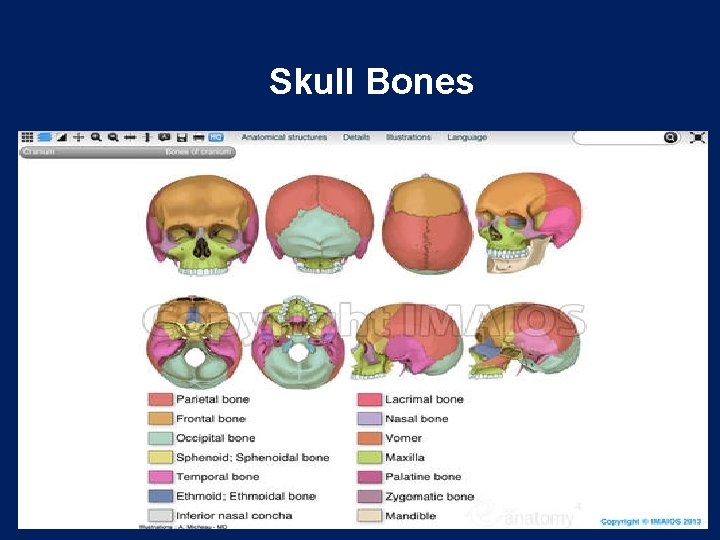Click the contrast ramp icon in toolbar
Image resolution: width=720 pixels, height=540 pixels.
coord(62,137)
